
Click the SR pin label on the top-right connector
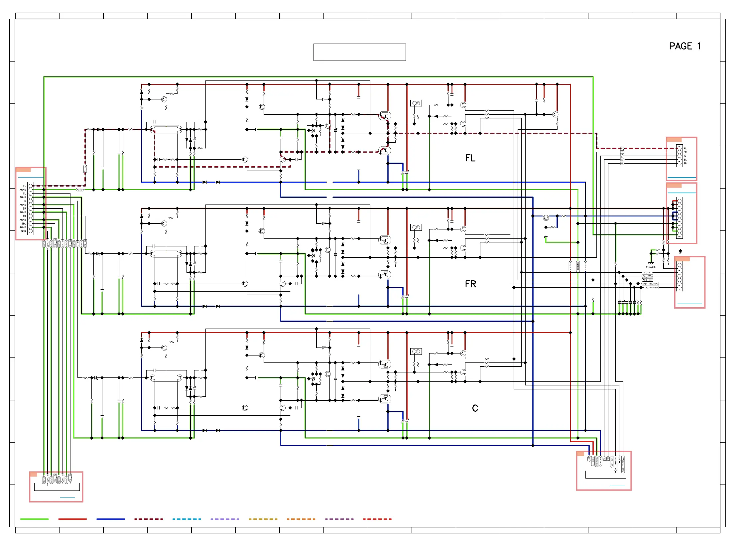[x=685, y=164]
